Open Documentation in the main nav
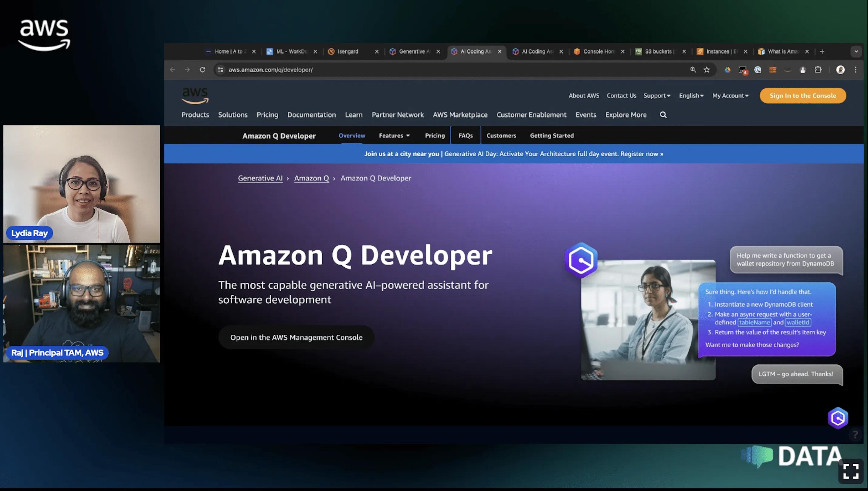The width and height of the screenshot is (868, 491). (312, 115)
